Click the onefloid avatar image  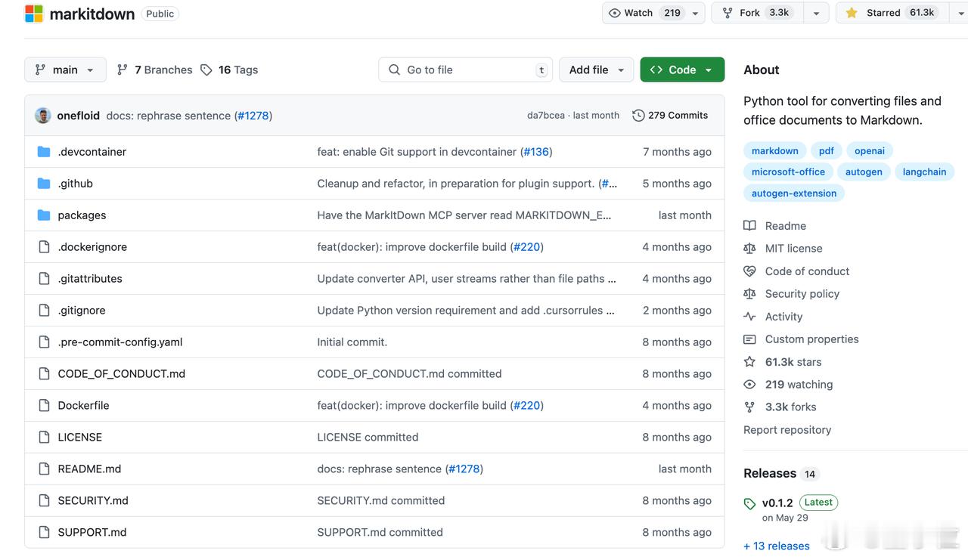tap(43, 116)
